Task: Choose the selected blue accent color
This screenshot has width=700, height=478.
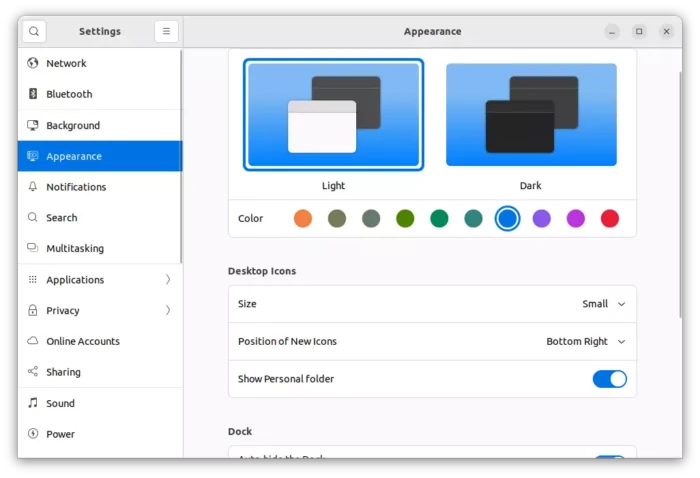Action: 508,219
